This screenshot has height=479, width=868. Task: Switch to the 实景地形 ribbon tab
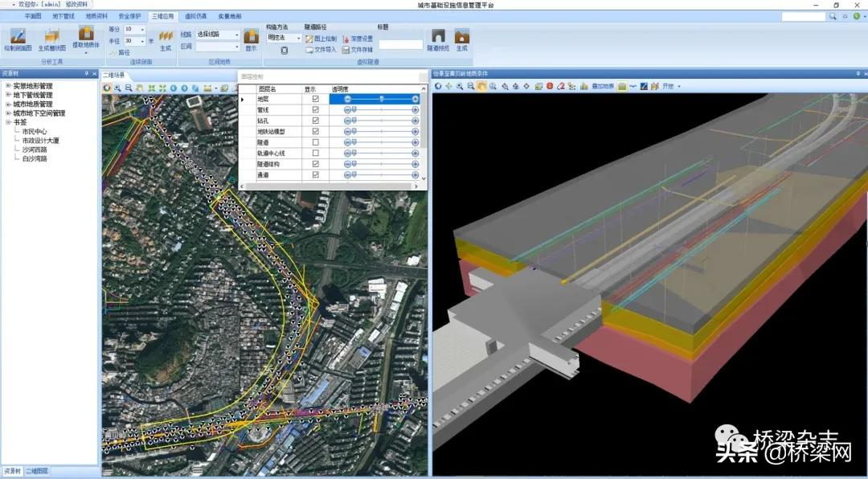229,16
